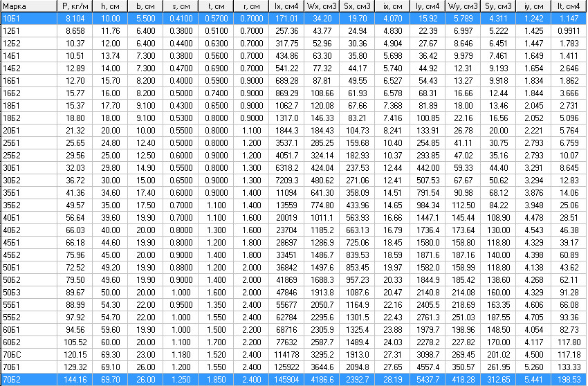The image size is (588, 386).
Task: Click the It, см4 column header
Action: click(569, 6)
